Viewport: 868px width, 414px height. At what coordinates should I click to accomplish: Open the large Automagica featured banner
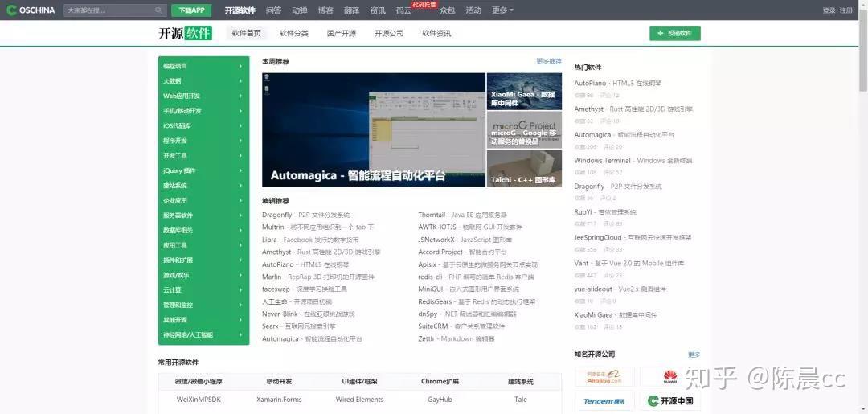(x=374, y=129)
